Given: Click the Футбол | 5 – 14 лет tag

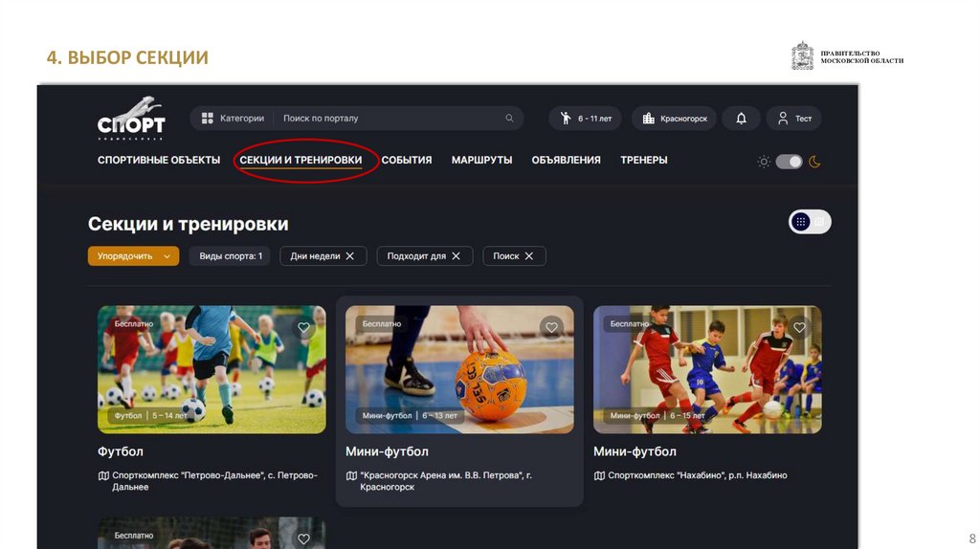Looking at the screenshot, I should point(150,415).
